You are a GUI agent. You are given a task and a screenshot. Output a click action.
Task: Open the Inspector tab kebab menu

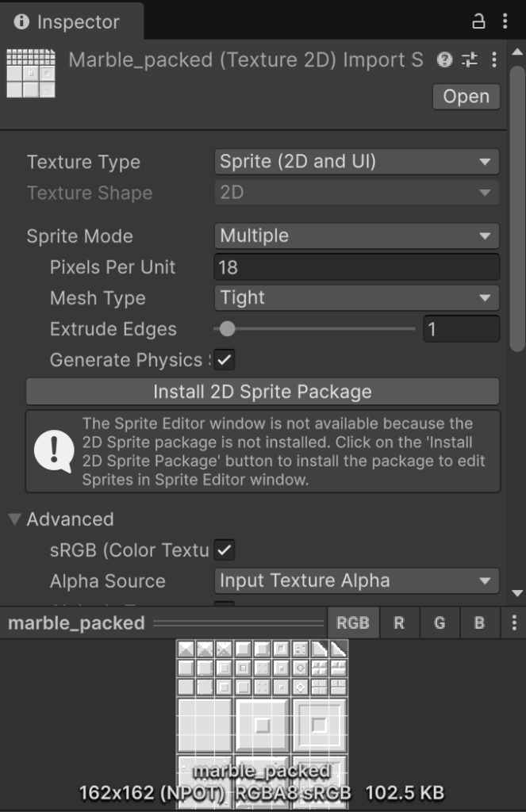pyautogui.click(x=505, y=21)
